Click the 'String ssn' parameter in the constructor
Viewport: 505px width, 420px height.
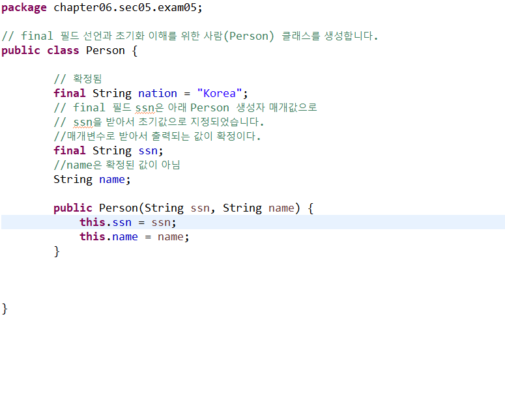pos(177,208)
